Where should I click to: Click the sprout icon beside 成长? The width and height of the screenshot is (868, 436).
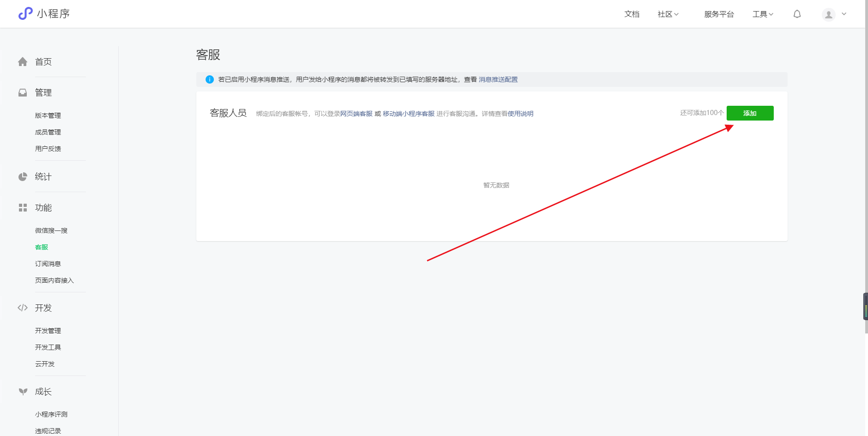23,391
